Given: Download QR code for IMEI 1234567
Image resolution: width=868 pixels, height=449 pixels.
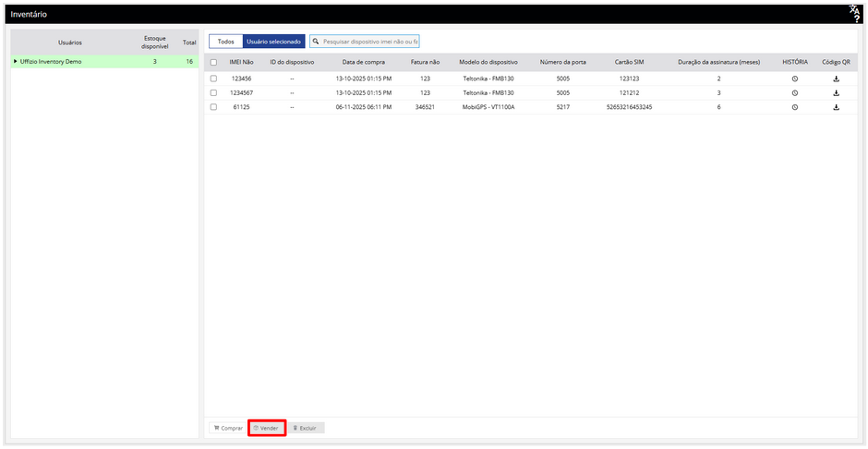Looking at the screenshot, I should coord(836,93).
